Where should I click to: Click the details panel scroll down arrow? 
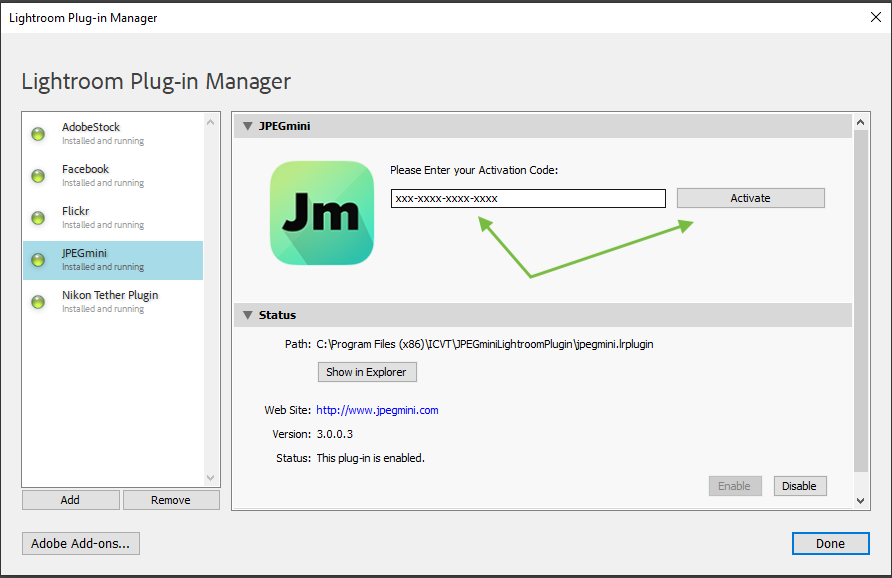point(860,501)
